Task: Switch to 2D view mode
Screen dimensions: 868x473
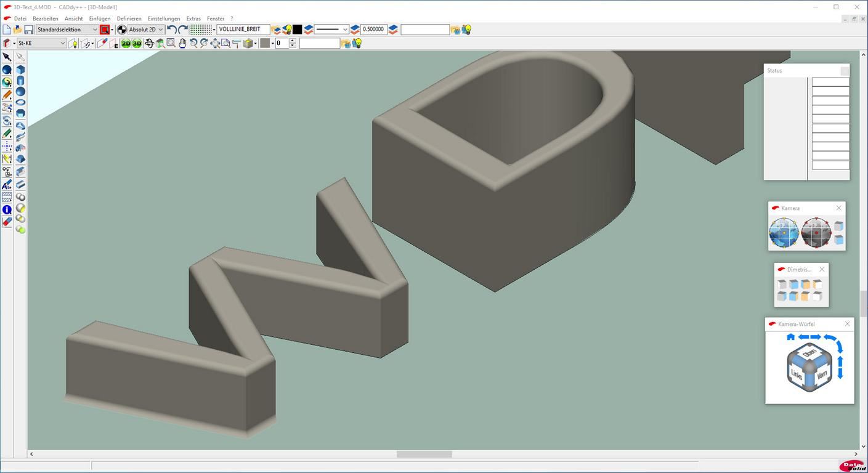Action: coord(126,43)
